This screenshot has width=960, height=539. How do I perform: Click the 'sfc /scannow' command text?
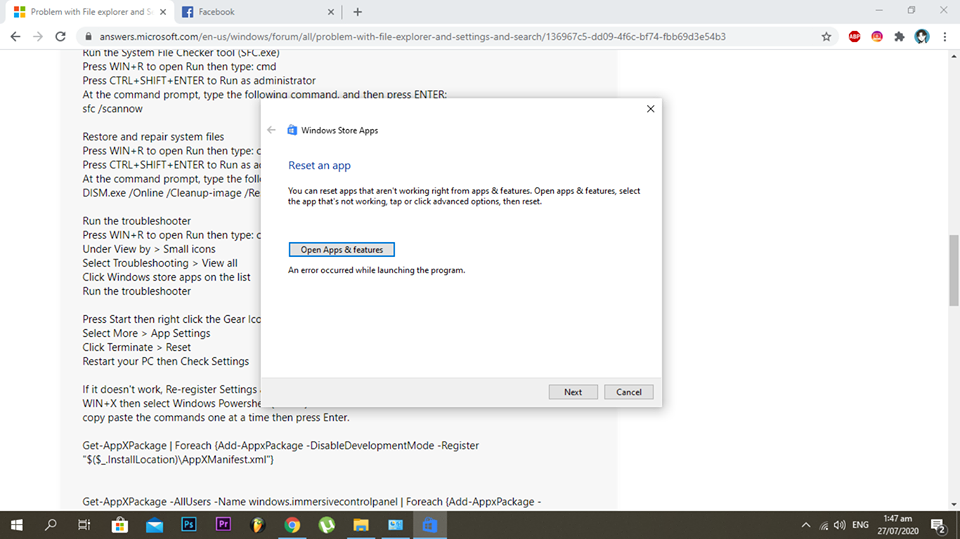coord(112,108)
